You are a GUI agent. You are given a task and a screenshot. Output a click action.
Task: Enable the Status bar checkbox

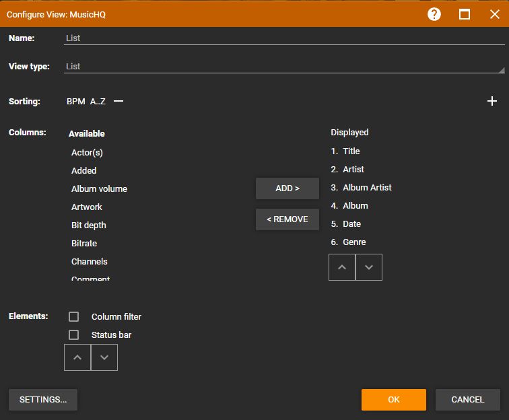coord(73,335)
